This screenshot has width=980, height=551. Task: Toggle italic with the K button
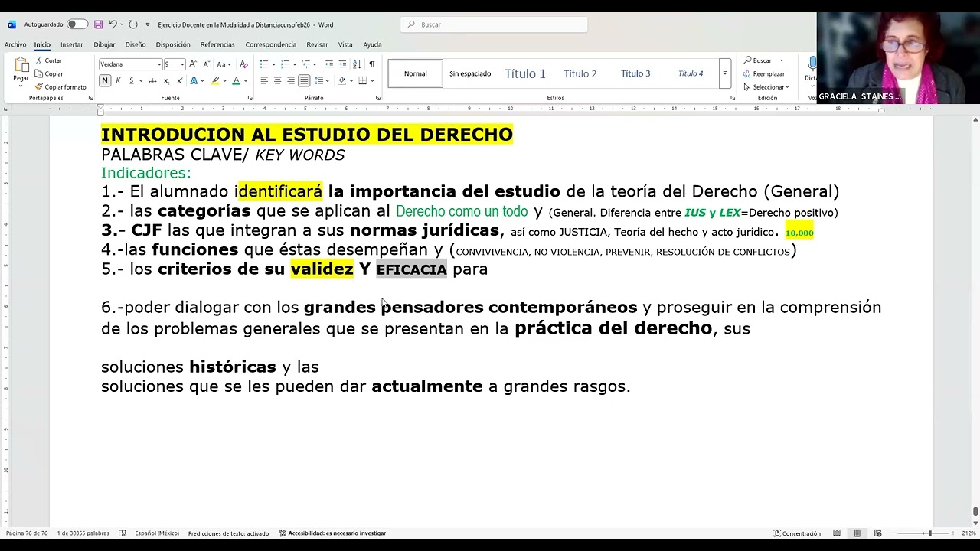click(118, 80)
